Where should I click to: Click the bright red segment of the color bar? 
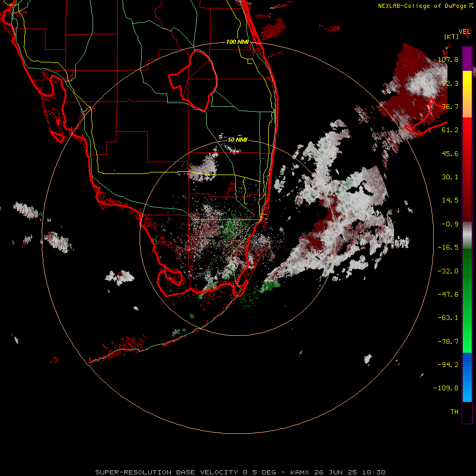click(467, 135)
